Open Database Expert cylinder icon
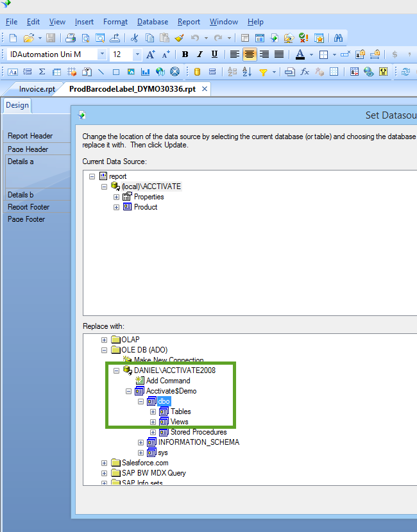This screenshot has height=532, width=417. 197,72
